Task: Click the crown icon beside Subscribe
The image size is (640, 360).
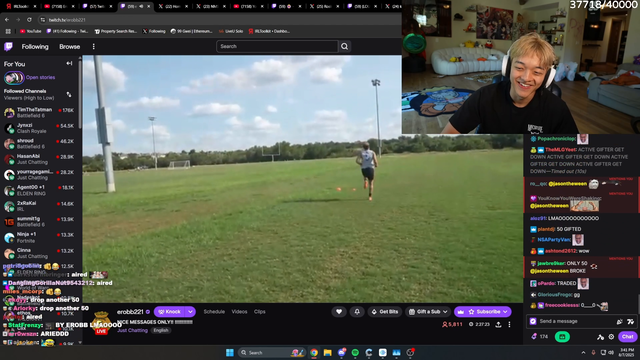Action: click(460, 312)
